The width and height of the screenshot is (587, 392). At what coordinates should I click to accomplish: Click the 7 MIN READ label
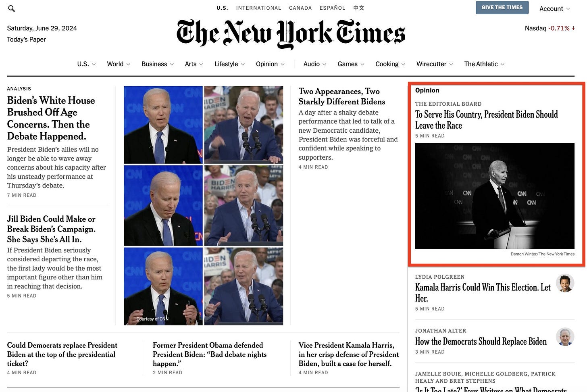click(x=22, y=195)
